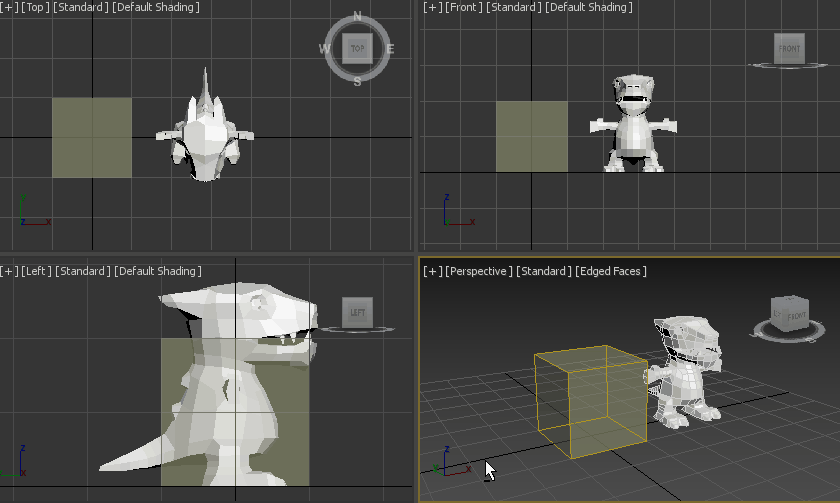Click the W compass letter on the Top ViewCube
Screen dimensions: 840x503
point(325,49)
